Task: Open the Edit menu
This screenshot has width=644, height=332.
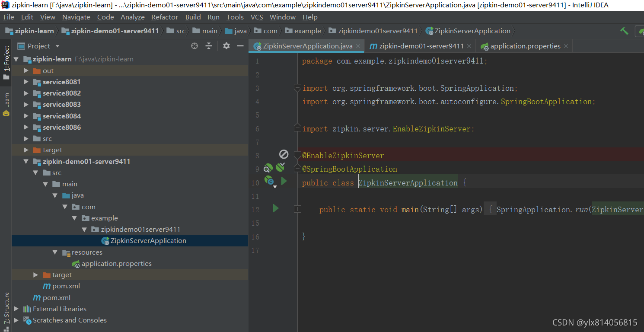Action: coord(27,17)
